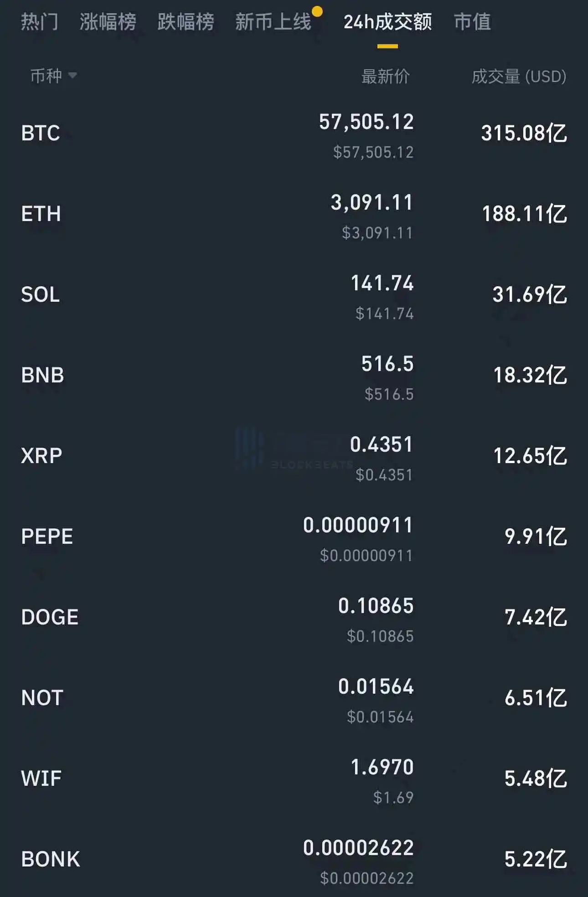
Task: Open the PEPE coin row
Action: 47,536
